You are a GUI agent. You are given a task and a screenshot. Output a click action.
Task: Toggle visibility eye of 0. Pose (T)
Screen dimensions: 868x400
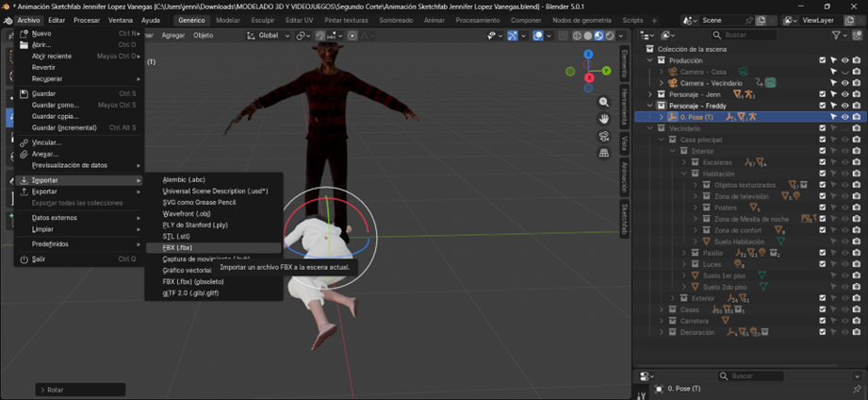[x=844, y=117]
